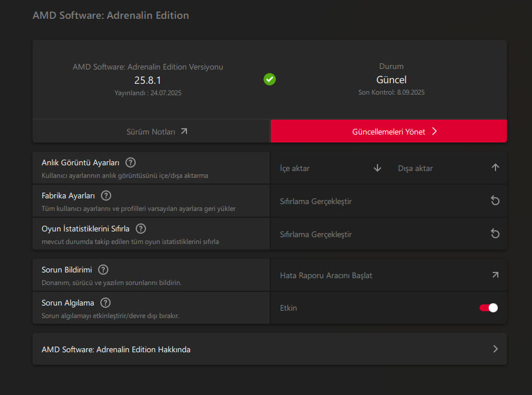Expand AMD Software: Adrenalin Edition Hakkında

[x=270, y=349]
